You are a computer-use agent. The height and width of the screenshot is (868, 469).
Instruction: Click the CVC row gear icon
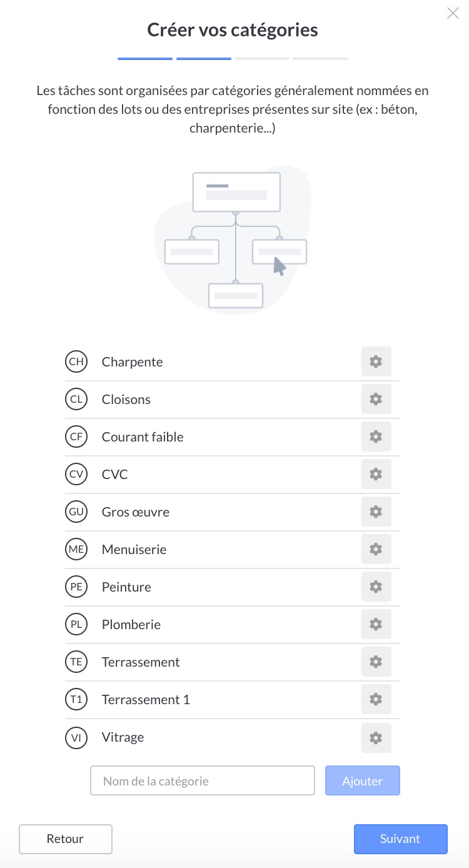click(x=376, y=474)
